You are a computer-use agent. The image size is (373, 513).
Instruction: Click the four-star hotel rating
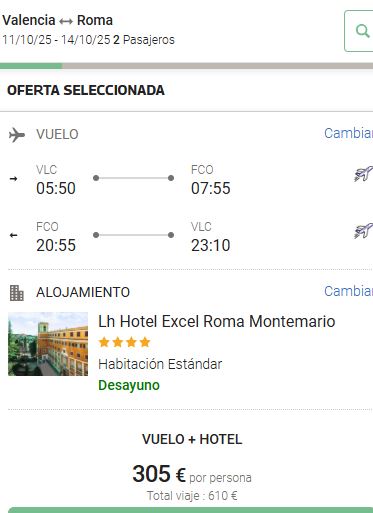(x=124, y=342)
